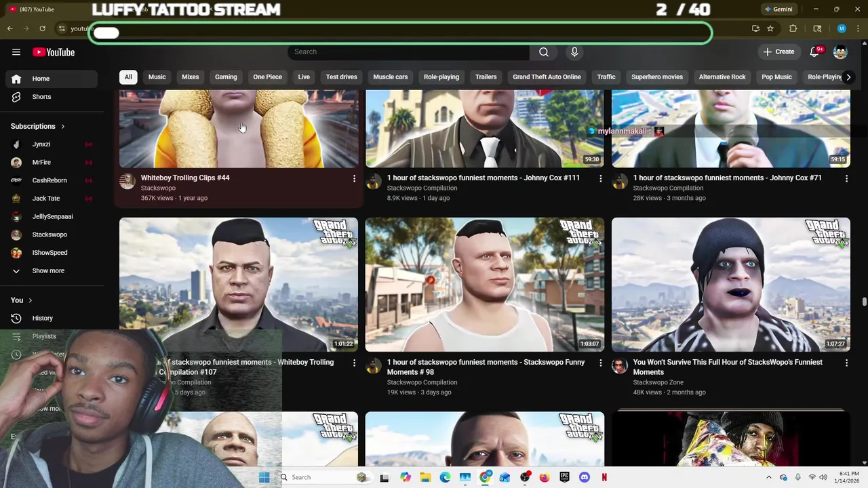
Task: Open the YouTube account avatar menu
Action: pos(840,52)
